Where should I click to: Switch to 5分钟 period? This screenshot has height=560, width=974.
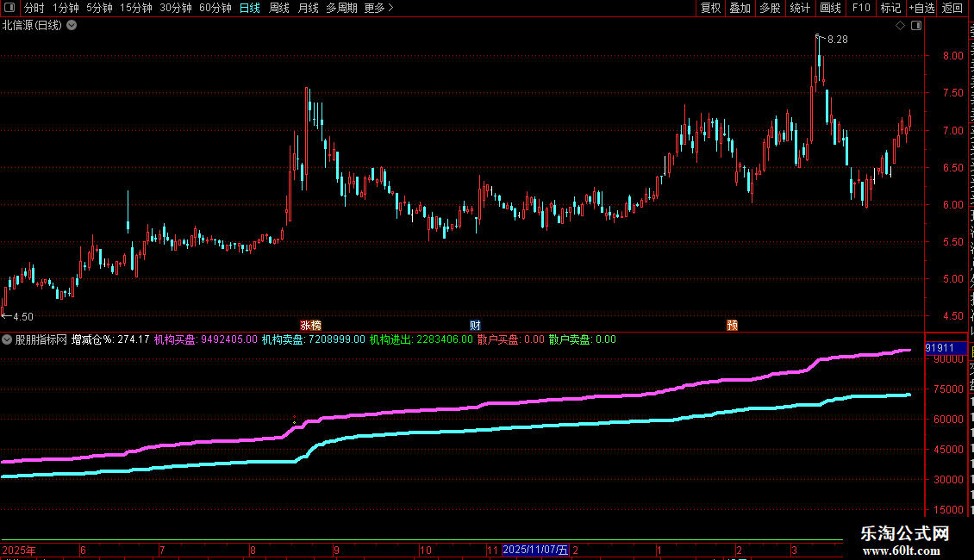(x=99, y=8)
